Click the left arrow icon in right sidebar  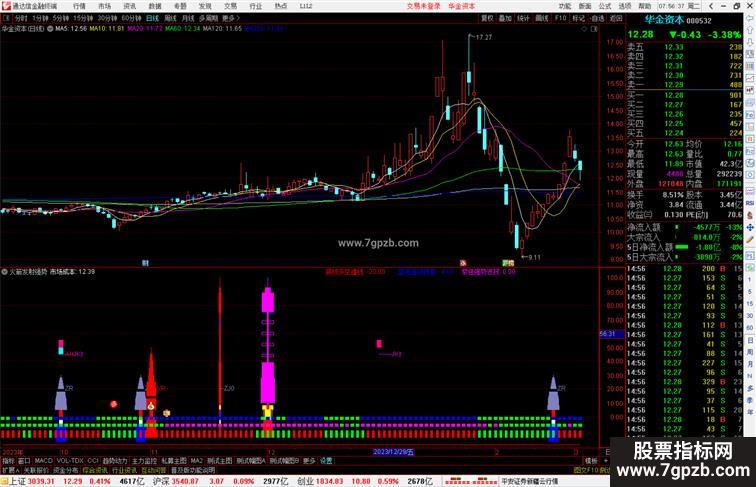click(x=750, y=18)
